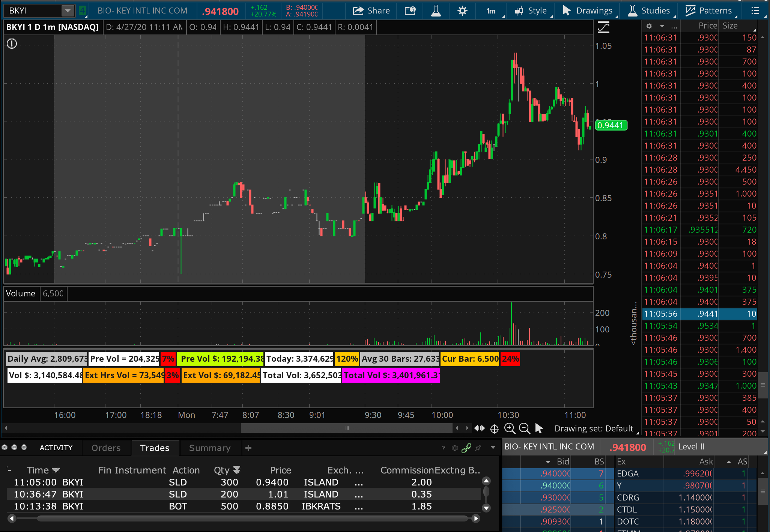Toggle the green link chain icon
770x532 pixels.
point(466,448)
